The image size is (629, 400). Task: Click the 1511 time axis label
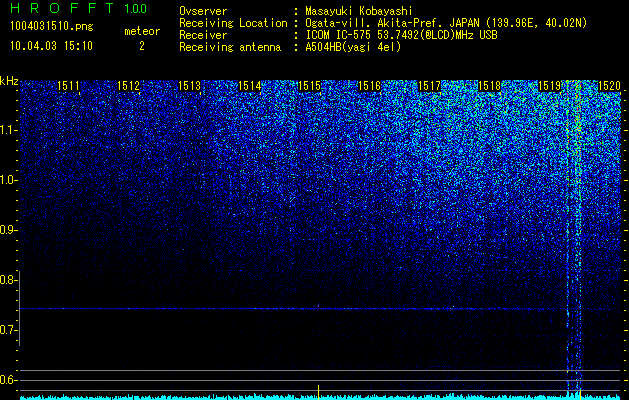(x=68, y=86)
